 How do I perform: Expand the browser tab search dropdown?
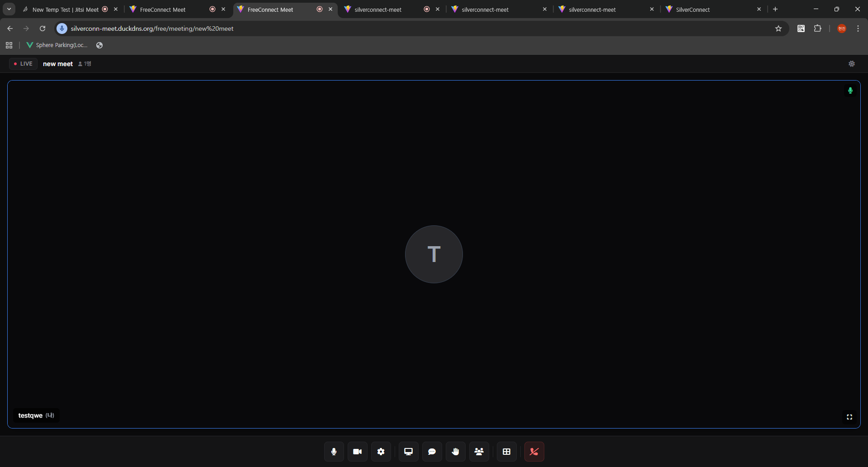[9, 9]
